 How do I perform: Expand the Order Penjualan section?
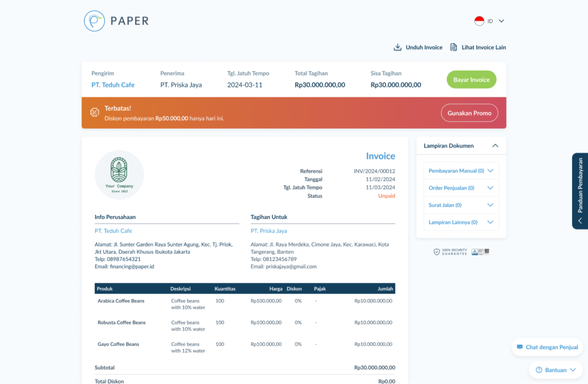pos(490,188)
